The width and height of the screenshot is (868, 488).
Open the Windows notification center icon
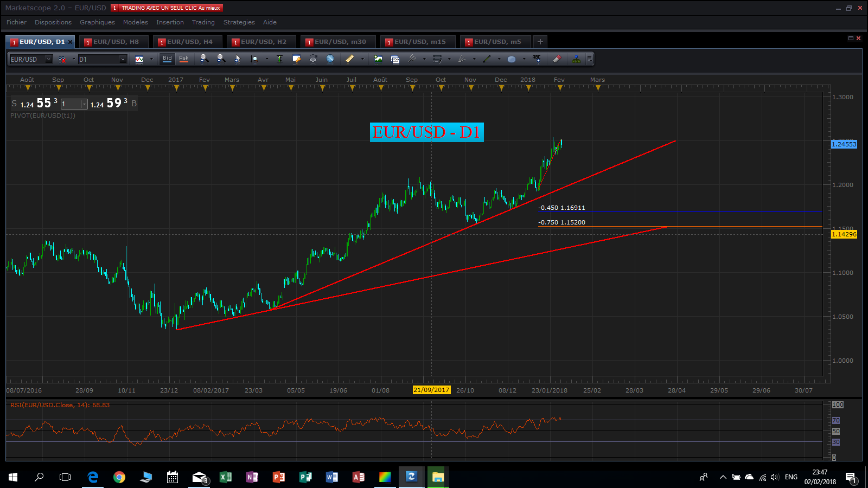pos(850,477)
